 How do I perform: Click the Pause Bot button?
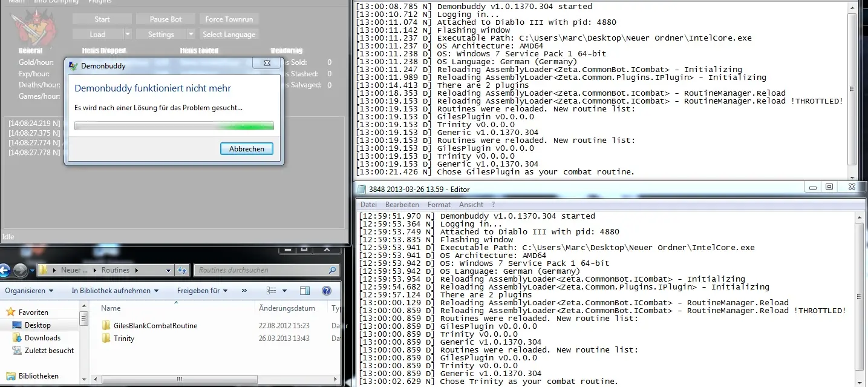[x=166, y=19]
